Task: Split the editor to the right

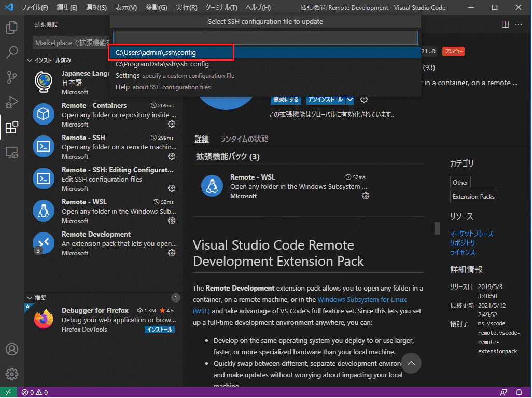Action: [505, 24]
